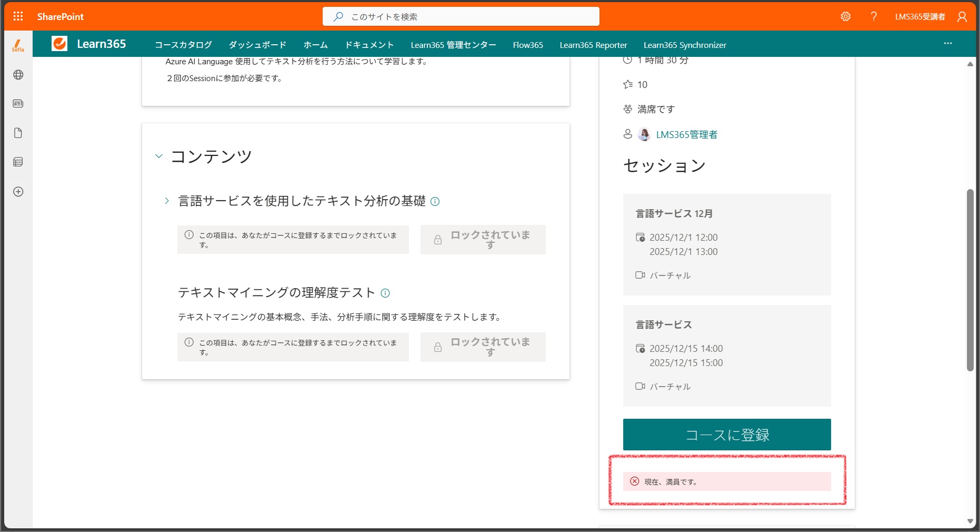Screen dimensions: 980x532
Task: Click the create plus icon in sidebar
Action: [x=18, y=192]
